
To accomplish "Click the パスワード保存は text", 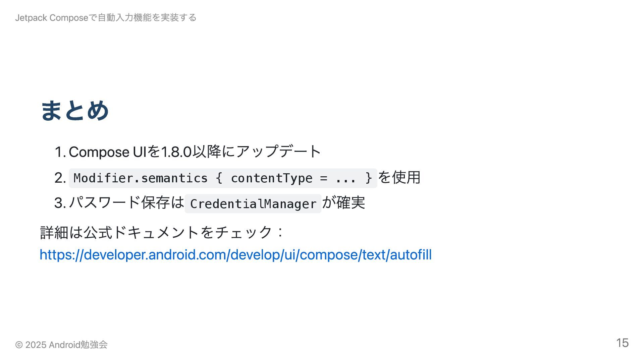I will click(x=126, y=202).
